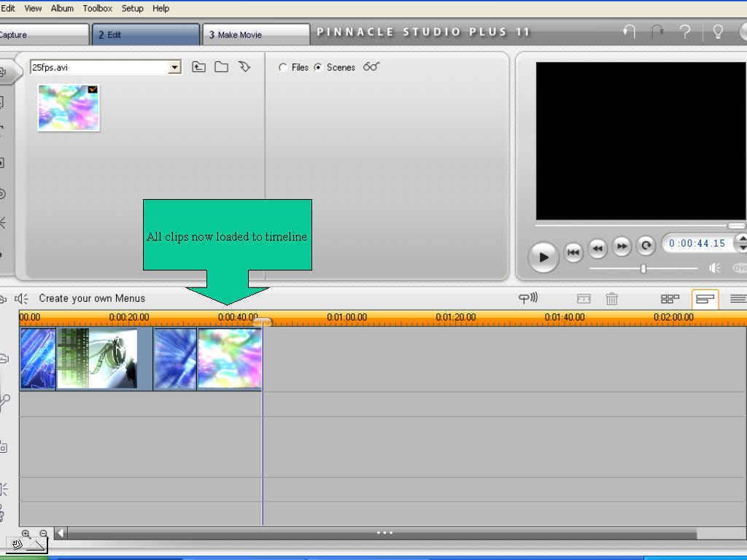Click the 0:01:20.00 timescale mark

(455, 316)
